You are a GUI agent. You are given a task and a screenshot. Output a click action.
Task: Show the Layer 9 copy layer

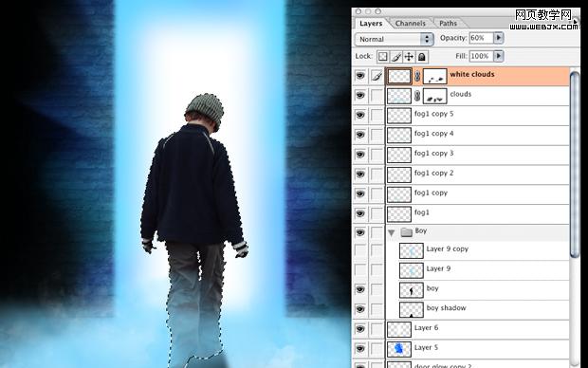tap(360, 249)
